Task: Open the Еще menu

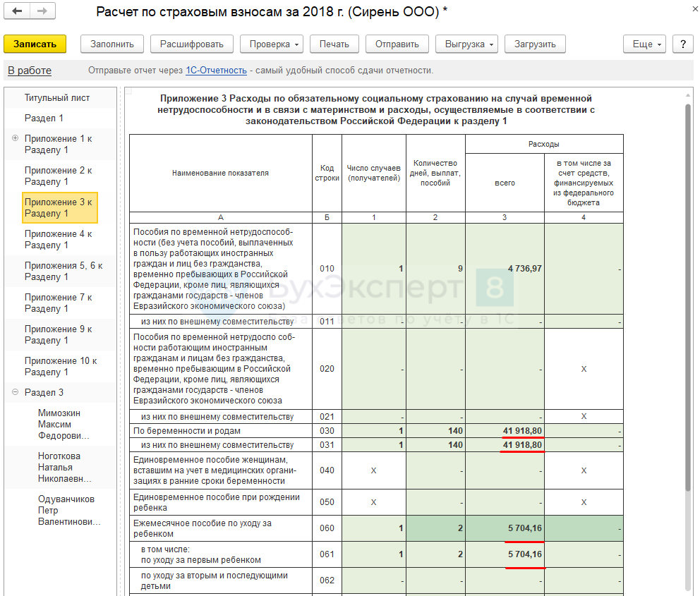Action: tap(645, 44)
